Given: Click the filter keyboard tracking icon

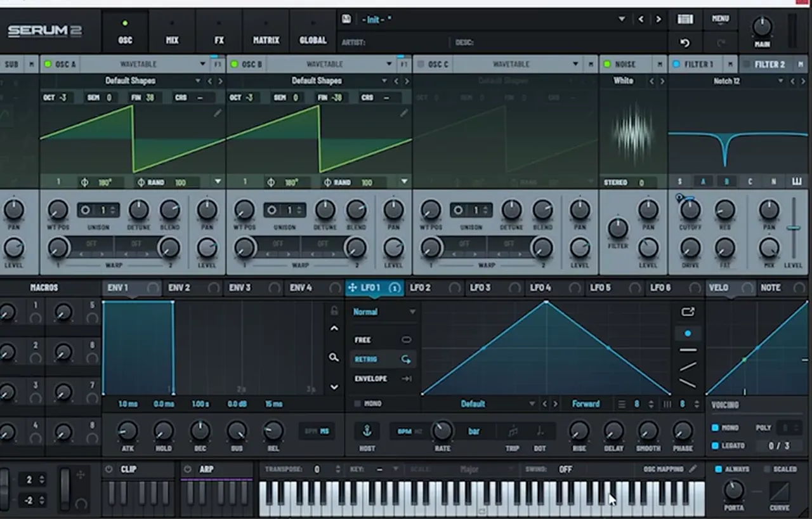Looking at the screenshot, I should 797,181.
